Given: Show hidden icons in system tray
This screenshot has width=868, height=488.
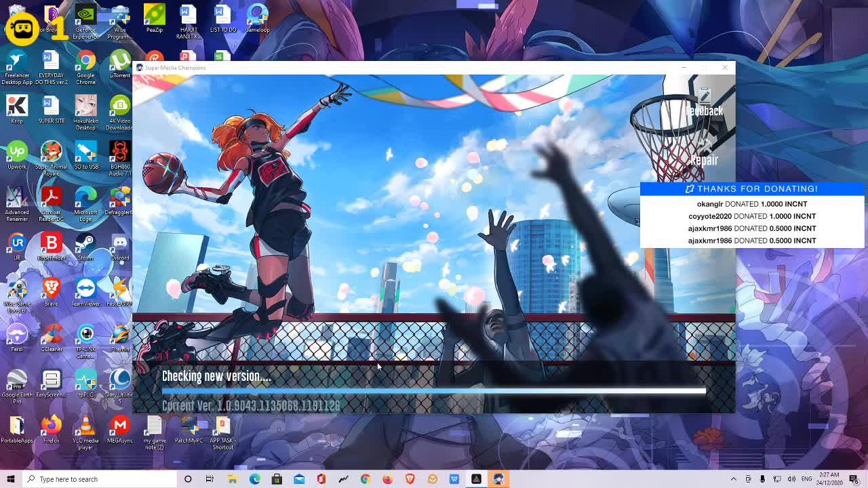Looking at the screenshot, I should click(733, 479).
